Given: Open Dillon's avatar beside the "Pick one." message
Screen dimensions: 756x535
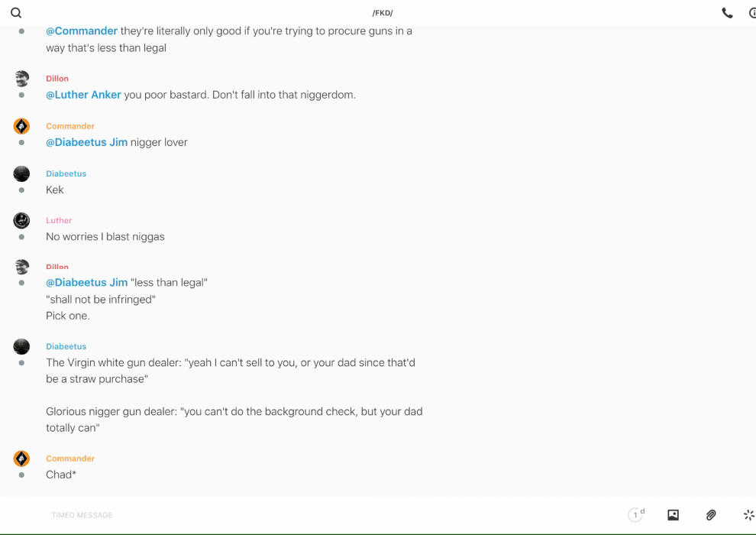Looking at the screenshot, I should (x=21, y=267).
